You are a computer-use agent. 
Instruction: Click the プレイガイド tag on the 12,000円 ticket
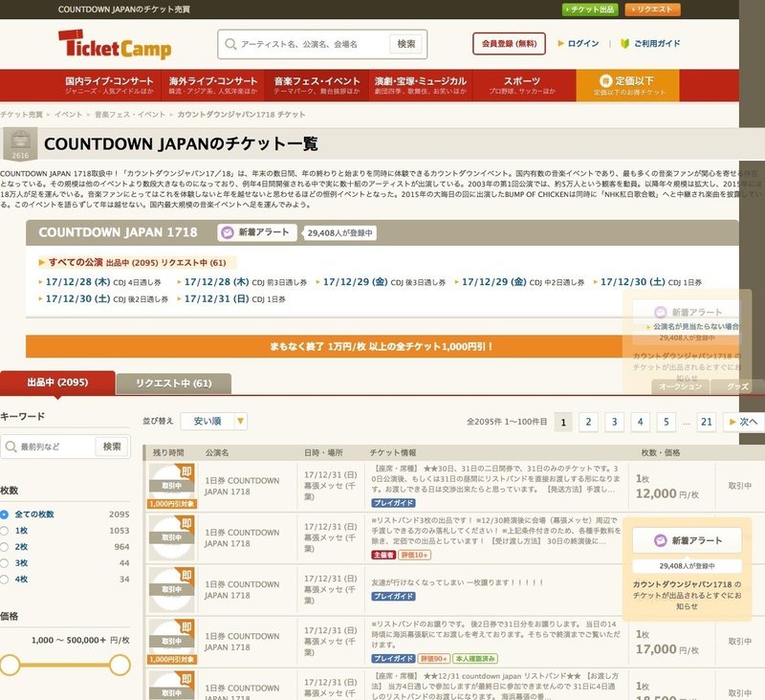pyautogui.click(x=393, y=503)
